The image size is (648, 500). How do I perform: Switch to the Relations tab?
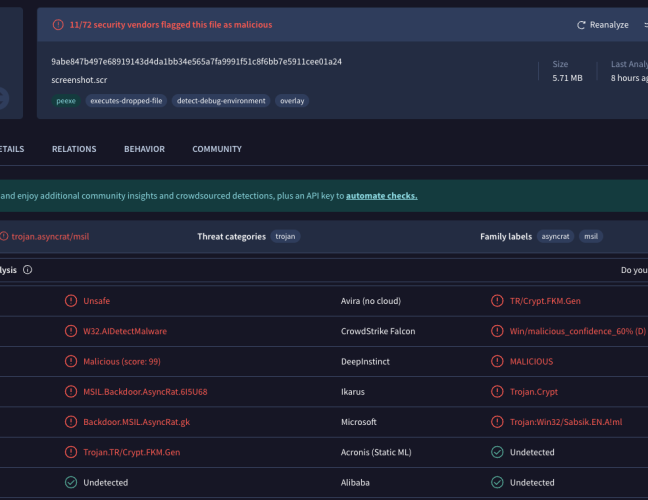[74, 149]
